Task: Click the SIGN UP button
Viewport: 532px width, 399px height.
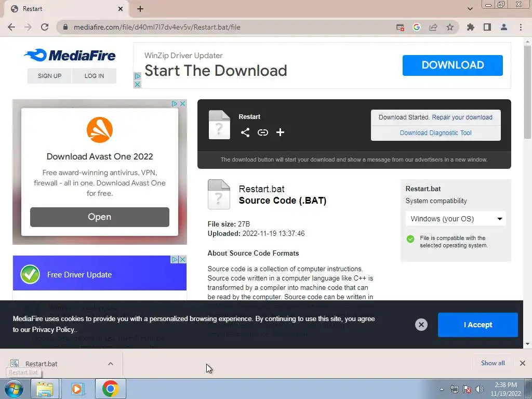Action: pyautogui.click(x=49, y=76)
